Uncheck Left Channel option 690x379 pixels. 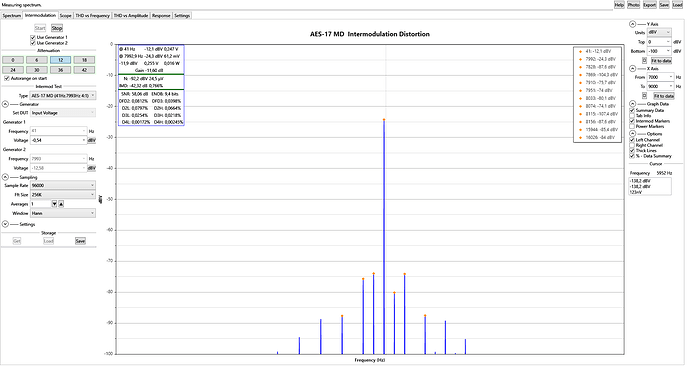[632, 140]
